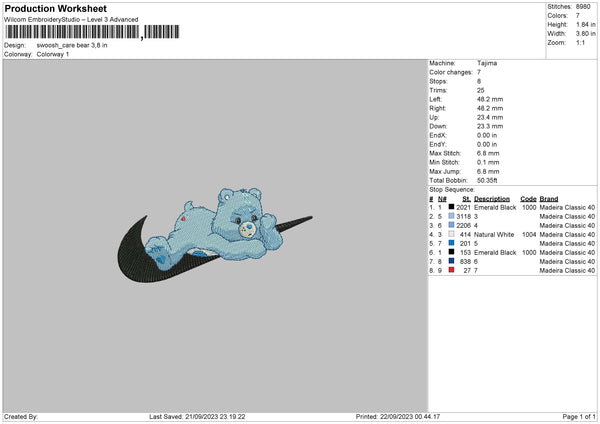Click stitch count '838' in stop 7
This screenshot has width=600, height=424.
(x=465, y=261)
